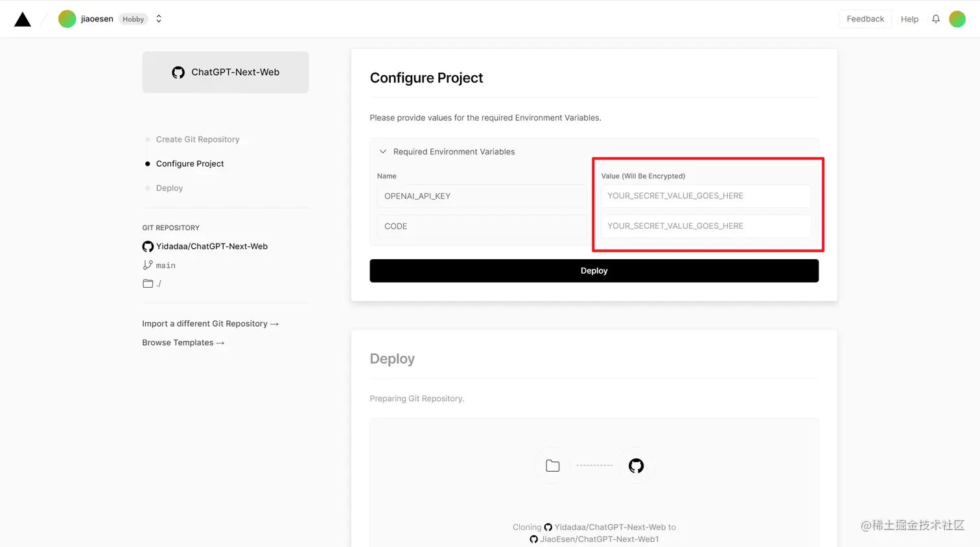
Task: Click the GitHub icon in the cloning diagram
Action: (636, 465)
